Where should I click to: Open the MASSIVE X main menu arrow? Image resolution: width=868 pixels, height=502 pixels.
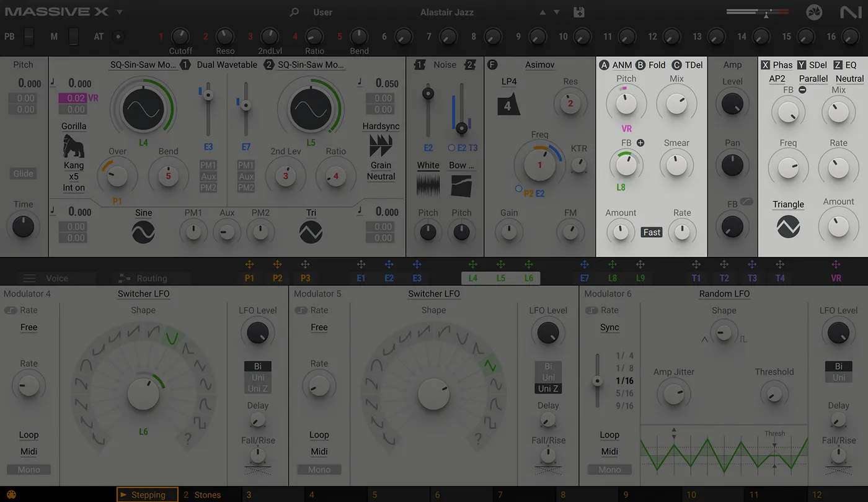pyautogui.click(x=120, y=12)
